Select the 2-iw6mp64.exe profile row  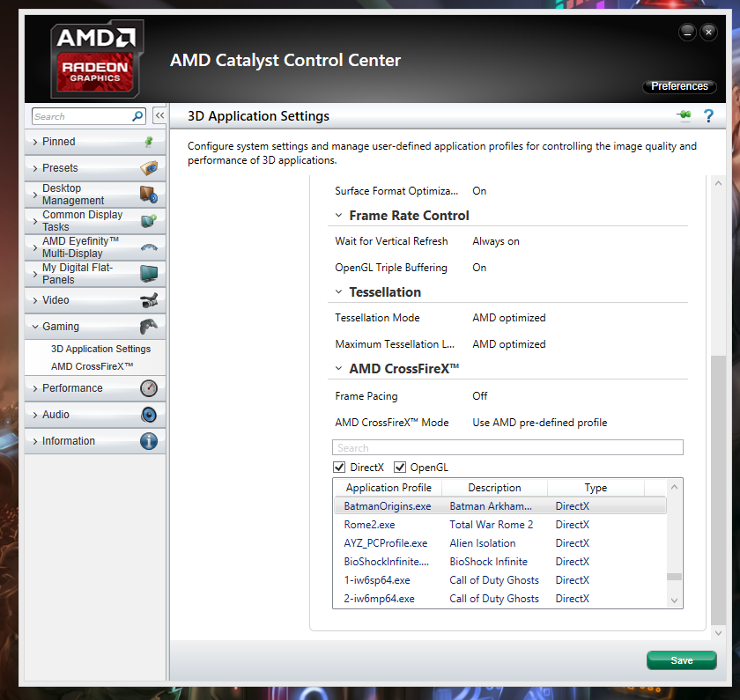coord(499,598)
